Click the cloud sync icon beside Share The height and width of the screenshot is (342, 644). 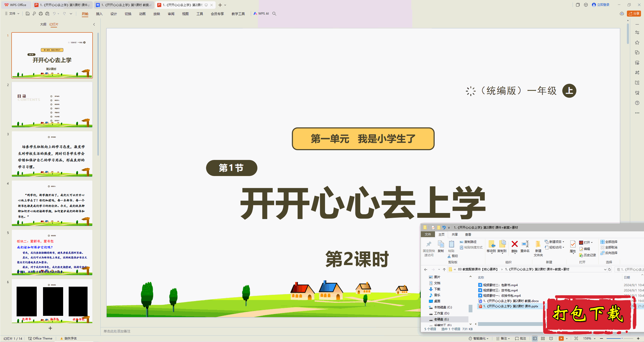622,14
